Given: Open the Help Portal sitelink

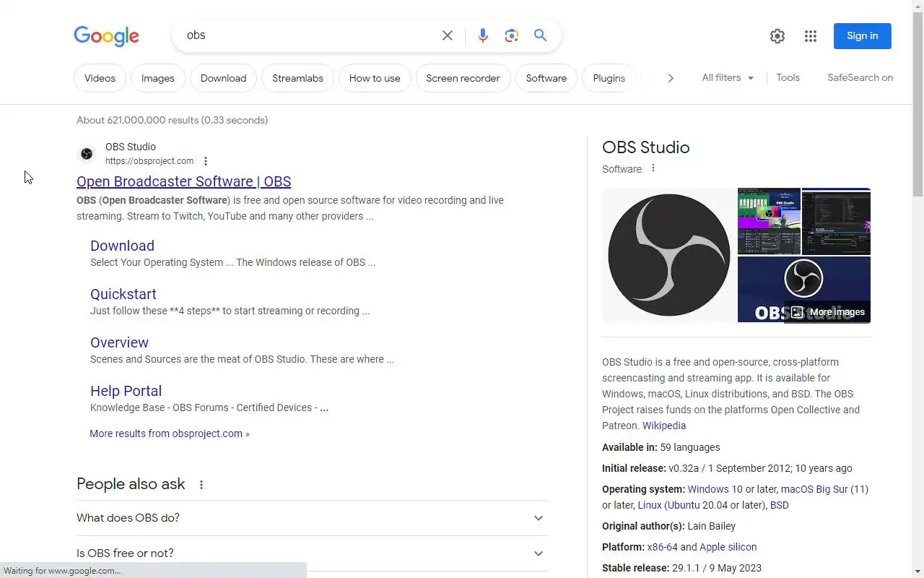Looking at the screenshot, I should pyautogui.click(x=126, y=391).
